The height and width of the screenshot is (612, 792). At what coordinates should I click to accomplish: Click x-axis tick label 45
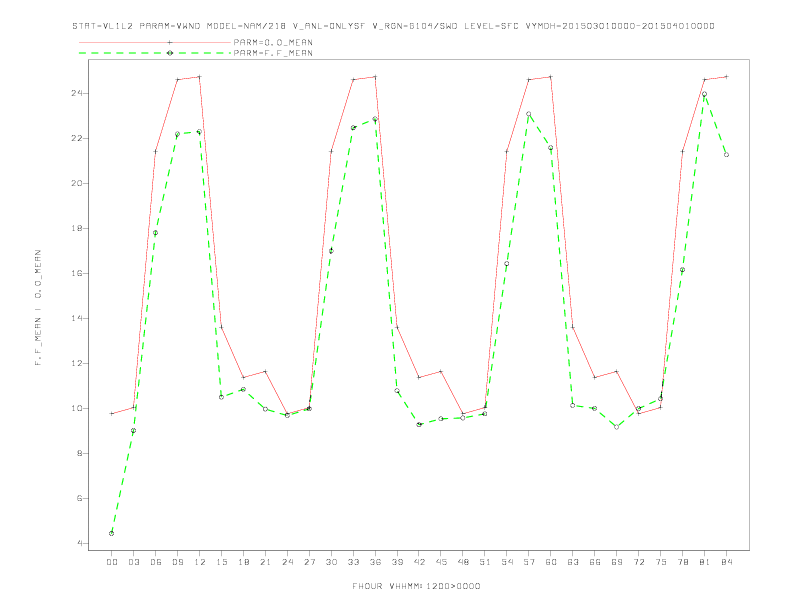[441, 562]
